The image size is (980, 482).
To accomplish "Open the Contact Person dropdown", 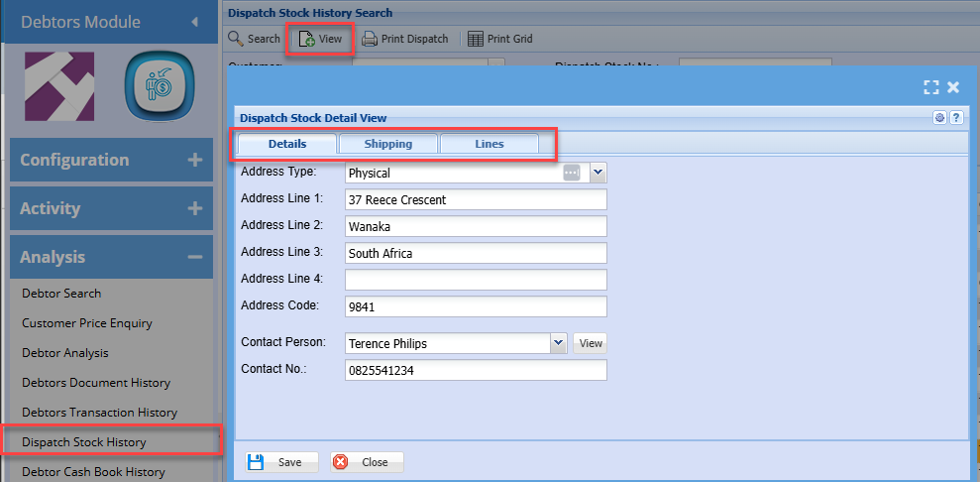I will [x=557, y=343].
